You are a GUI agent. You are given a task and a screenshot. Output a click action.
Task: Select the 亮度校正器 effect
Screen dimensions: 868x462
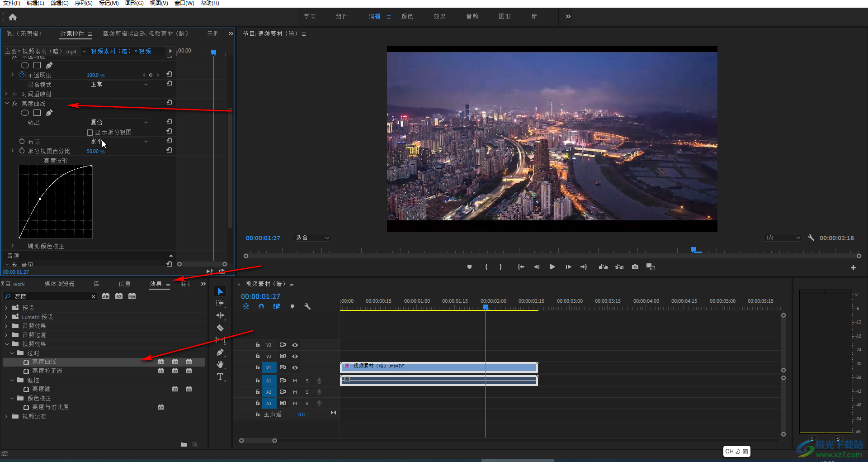click(x=47, y=371)
